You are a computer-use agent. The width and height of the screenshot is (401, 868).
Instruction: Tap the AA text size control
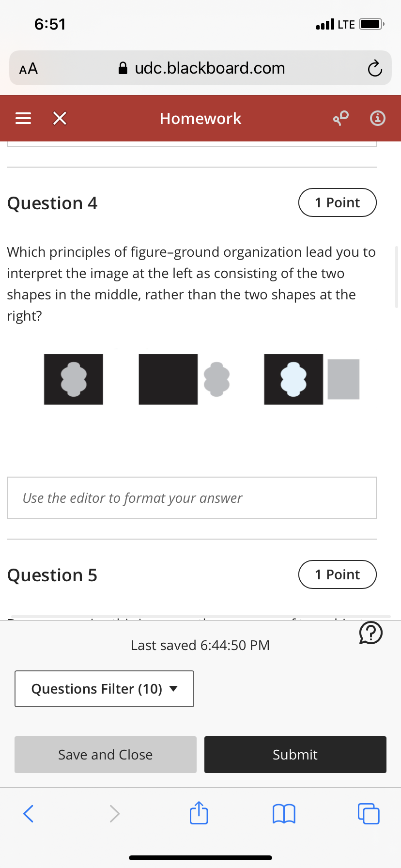pos(29,68)
